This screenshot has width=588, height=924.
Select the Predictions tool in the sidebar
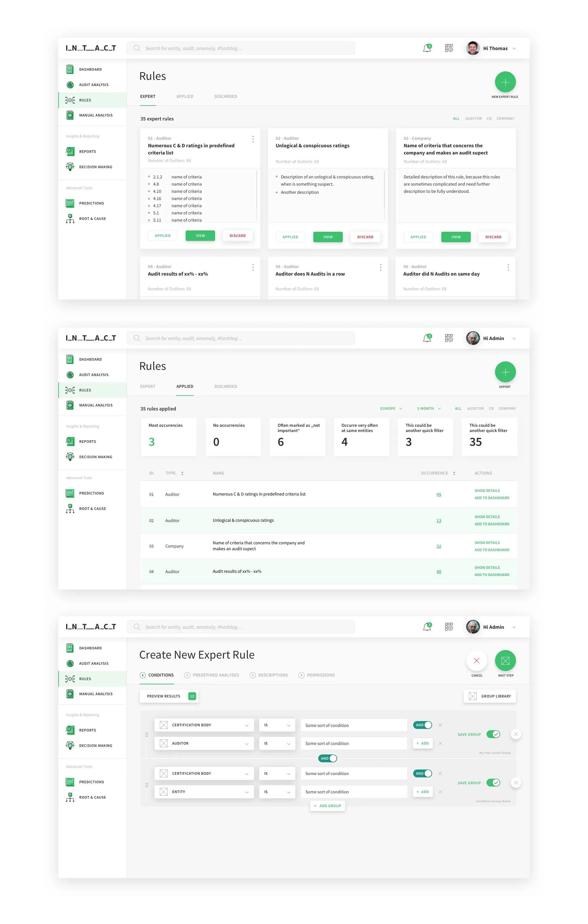pyautogui.click(x=91, y=203)
